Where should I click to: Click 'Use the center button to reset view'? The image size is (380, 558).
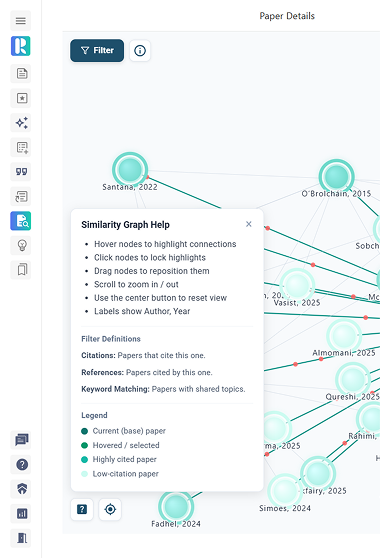point(160,298)
